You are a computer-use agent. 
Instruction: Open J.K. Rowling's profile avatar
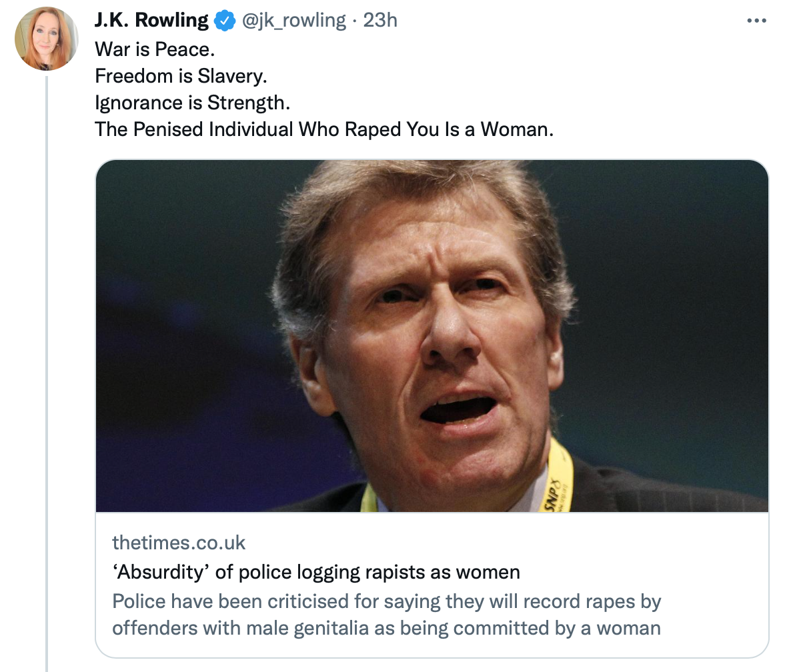coord(47,39)
